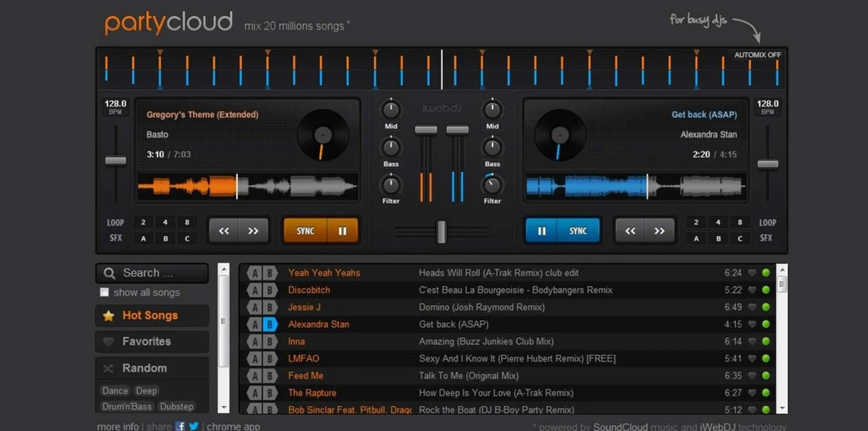Set right deck loop to 8 beats

pos(740,222)
